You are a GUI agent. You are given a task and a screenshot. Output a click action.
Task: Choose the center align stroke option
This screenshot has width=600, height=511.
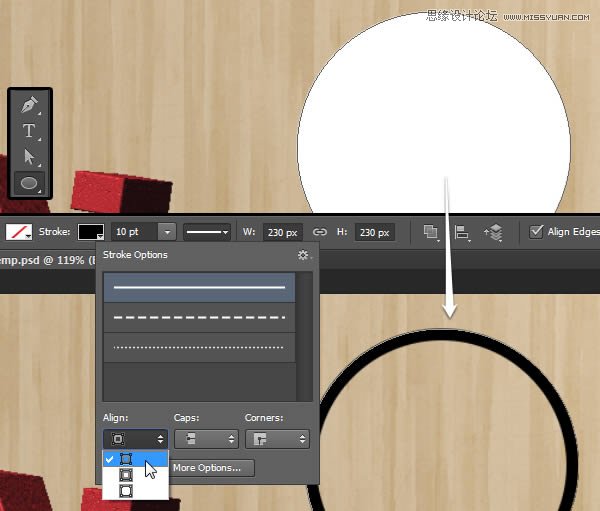pyautogui.click(x=126, y=475)
